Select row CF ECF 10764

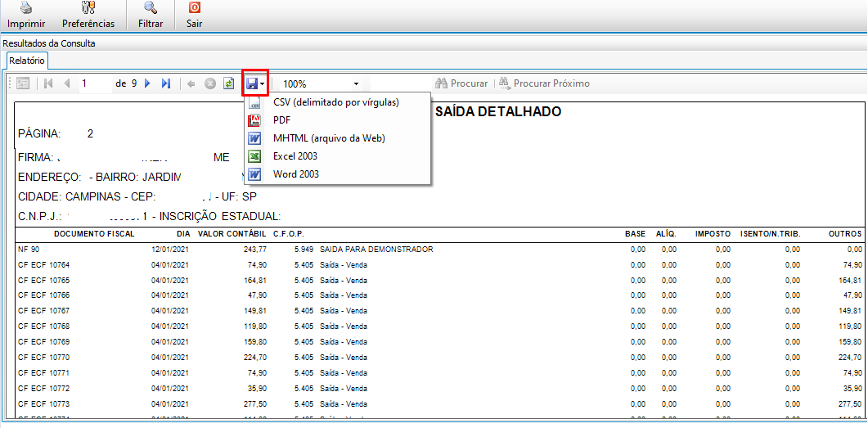[x=440, y=264]
